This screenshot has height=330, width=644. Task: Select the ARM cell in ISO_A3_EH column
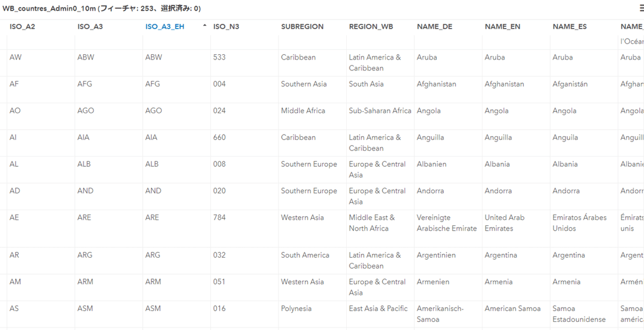tap(153, 282)
